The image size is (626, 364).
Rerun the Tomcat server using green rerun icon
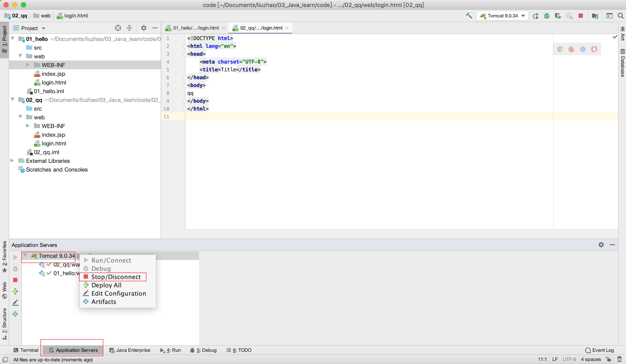[x=535, y=16]
